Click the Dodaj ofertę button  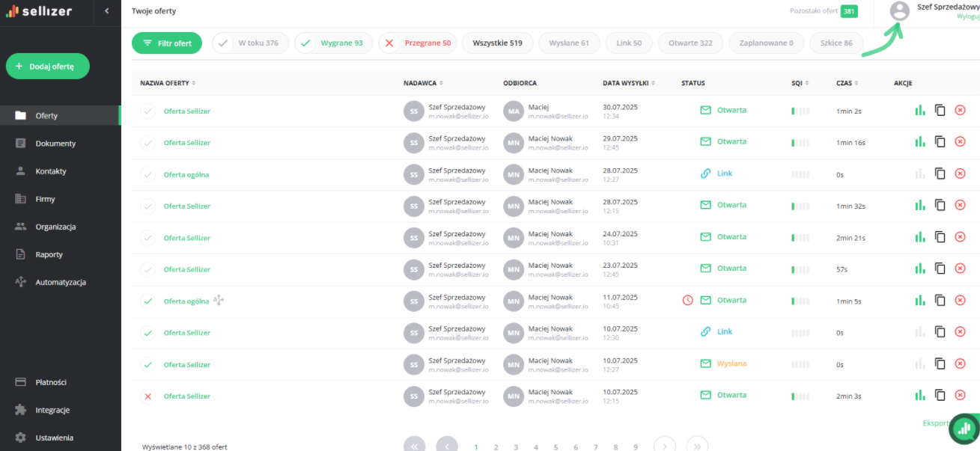[x=48, y=67]
